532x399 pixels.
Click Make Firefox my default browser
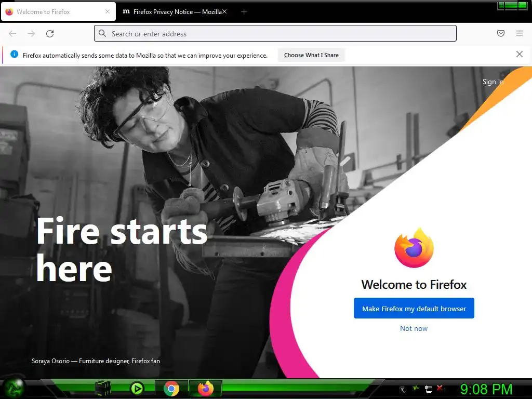pyautogui.click(x=414, y=308)
